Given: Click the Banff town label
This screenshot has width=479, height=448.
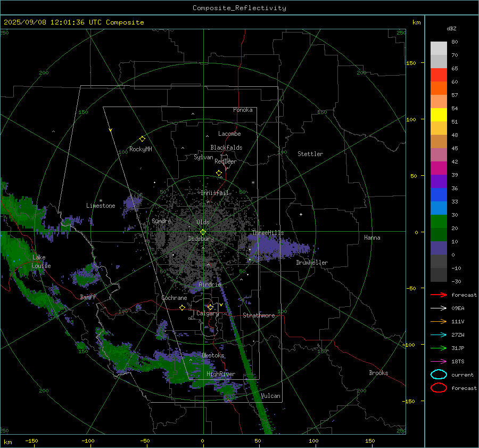Looking at the screenshot, I should tap(88, 297).
